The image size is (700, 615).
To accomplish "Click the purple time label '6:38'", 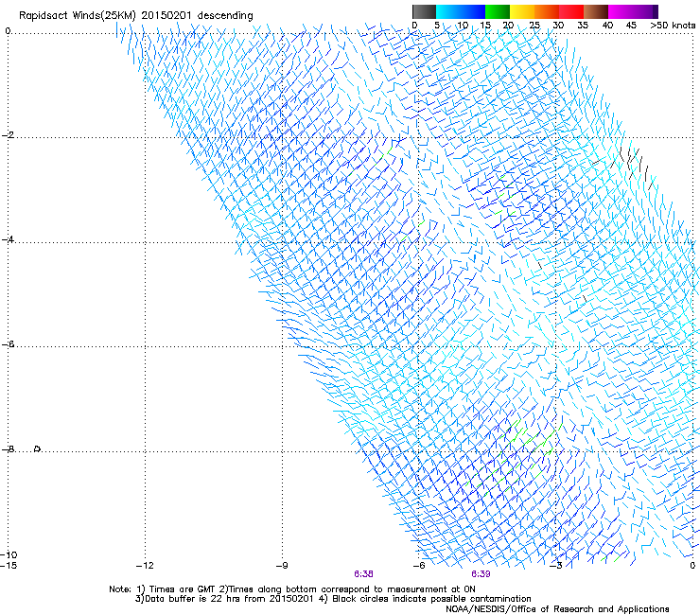I will 363,574.
